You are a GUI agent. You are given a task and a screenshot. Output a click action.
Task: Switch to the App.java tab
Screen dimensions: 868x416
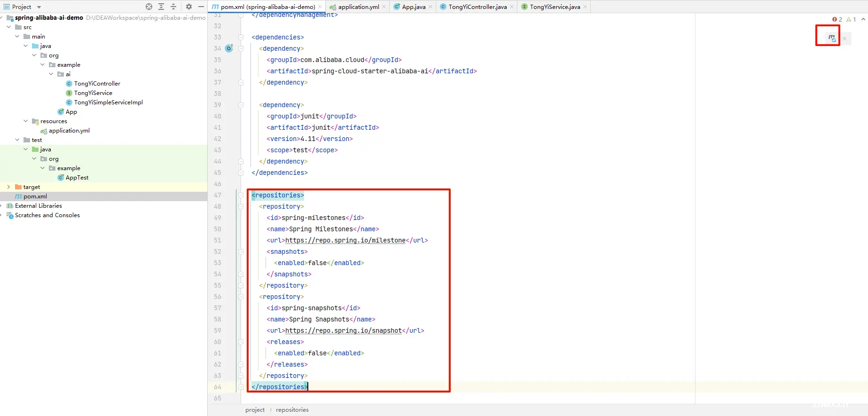[414, 7]
